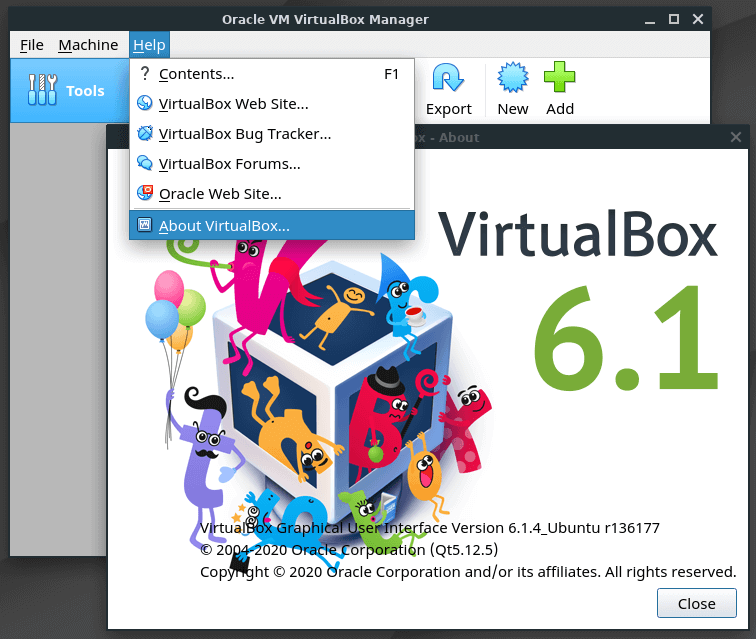Choose About VirtualBox... from the Help menu
This screenshot has width=756, height=639.
click(224, 225)
